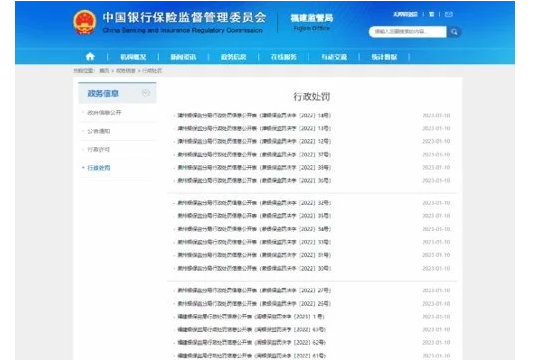Screen dimensions: 534x364
Task: Open penalty notice 〔2022〕27号
Action: (x=254, y=290)
